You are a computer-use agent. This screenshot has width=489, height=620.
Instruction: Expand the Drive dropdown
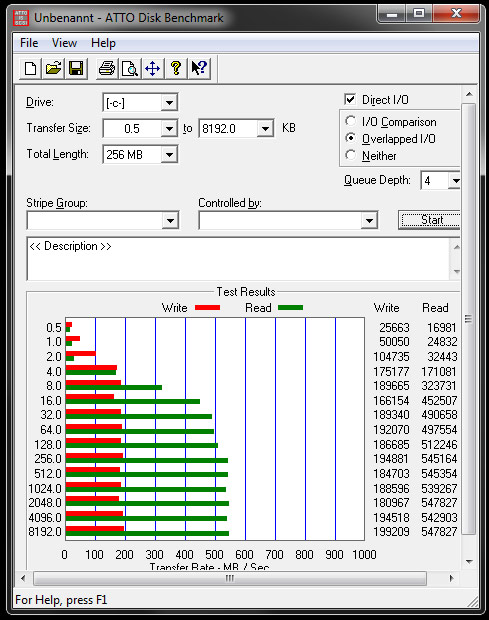169,103
